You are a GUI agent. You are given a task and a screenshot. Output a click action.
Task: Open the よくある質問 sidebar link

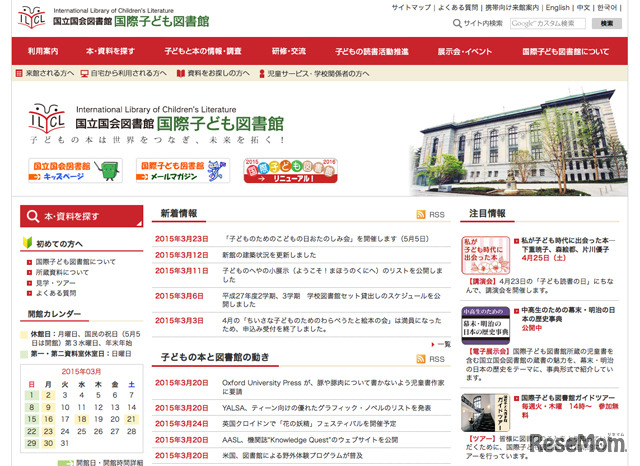pyautogui.click(x=56, y=293)
